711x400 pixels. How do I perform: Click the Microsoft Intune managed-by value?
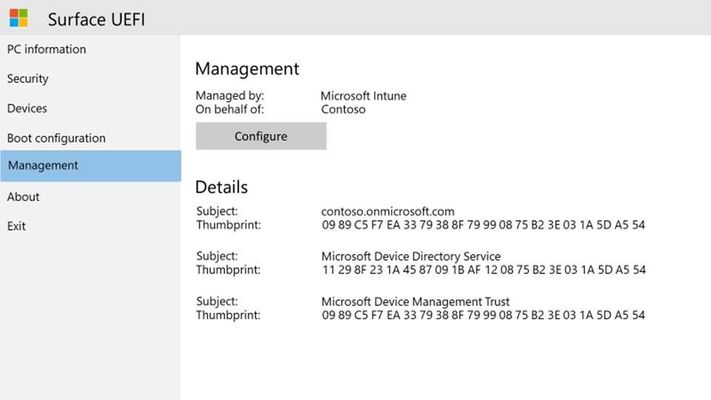363,96
